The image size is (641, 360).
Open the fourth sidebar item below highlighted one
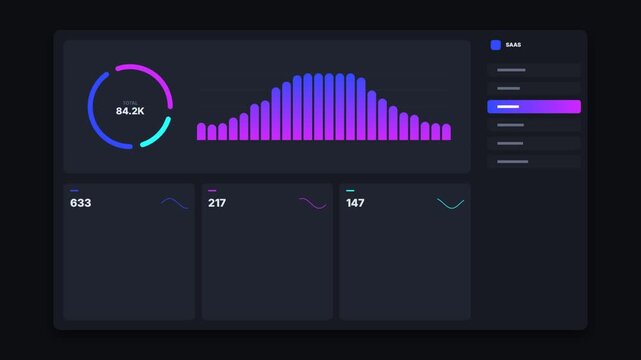534,125
